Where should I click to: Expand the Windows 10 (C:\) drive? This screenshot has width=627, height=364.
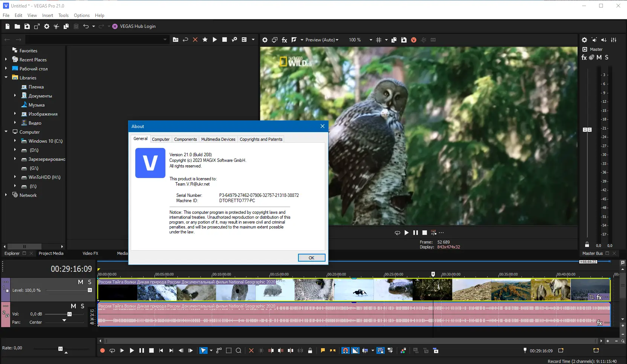[15, 141]
